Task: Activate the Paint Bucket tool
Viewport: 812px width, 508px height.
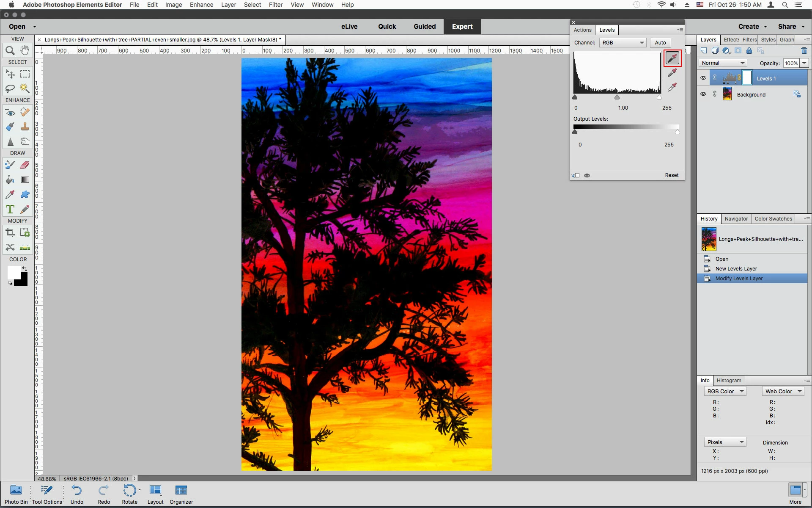Action: tap(10, 179)
